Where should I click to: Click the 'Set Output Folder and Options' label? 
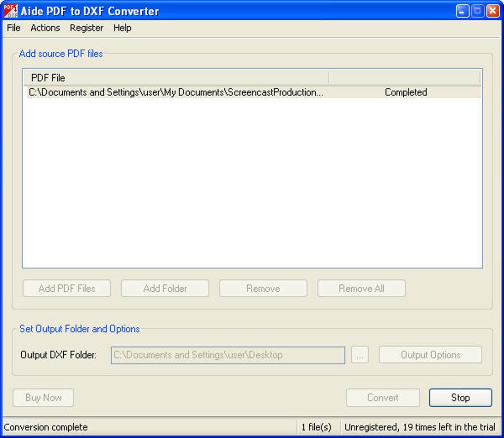[80, 329]
